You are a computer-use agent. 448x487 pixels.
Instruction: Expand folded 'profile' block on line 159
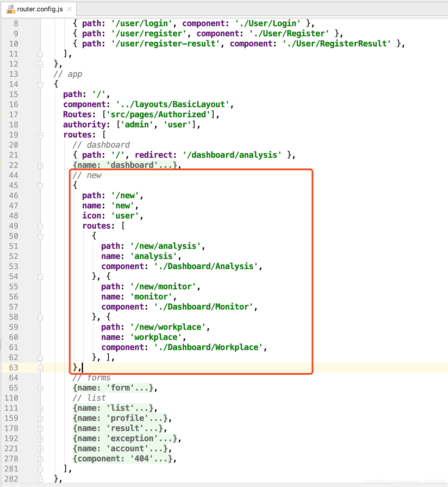pos(40,419)
